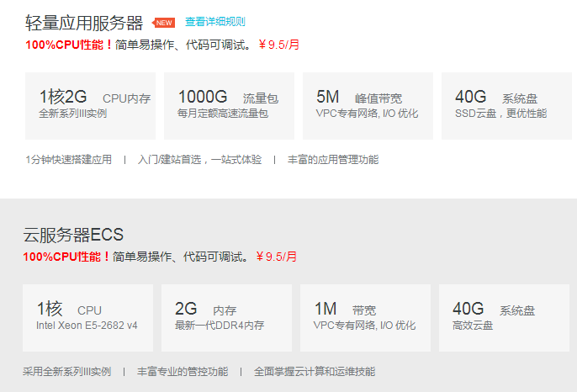Click the 丰富的应用管理功能 text
The image size is (577, 392).
[333, 160]
